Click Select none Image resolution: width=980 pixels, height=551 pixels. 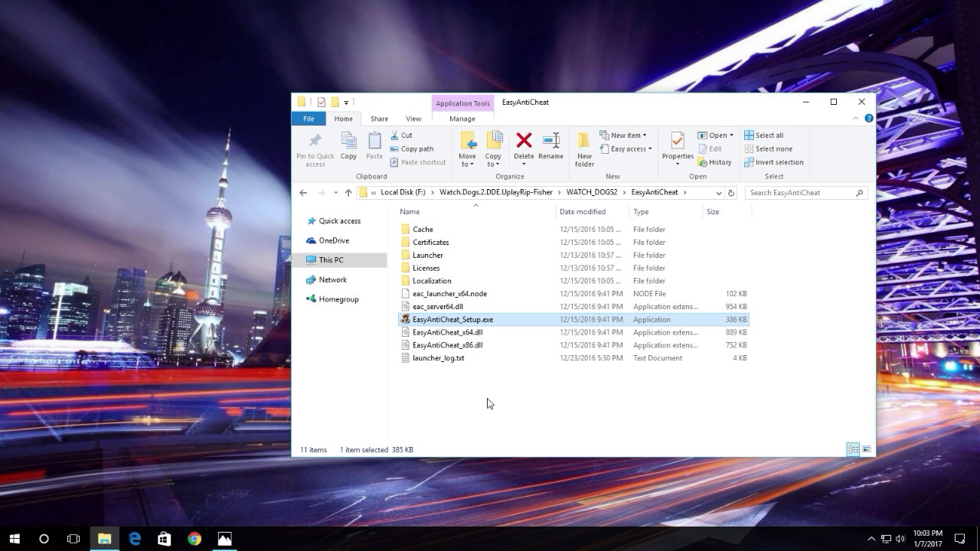pos(768,149)
